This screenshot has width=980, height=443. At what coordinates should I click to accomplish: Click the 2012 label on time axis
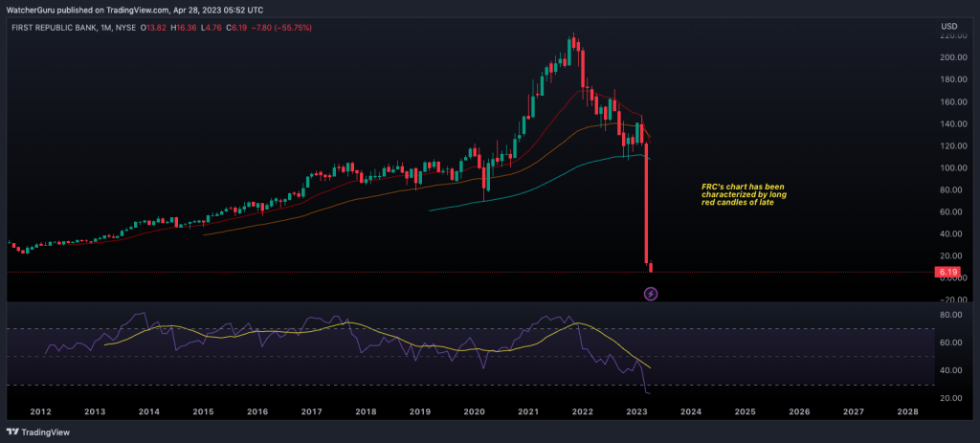[x=39, y=411]
